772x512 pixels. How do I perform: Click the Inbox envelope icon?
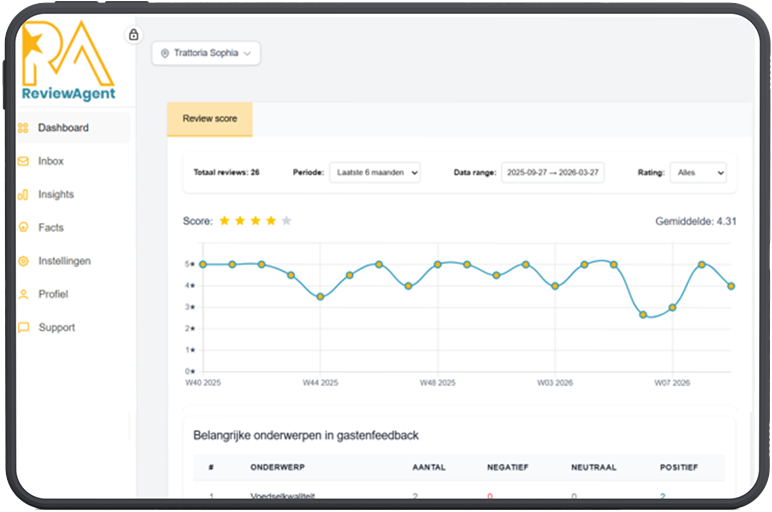pos(23,161)
